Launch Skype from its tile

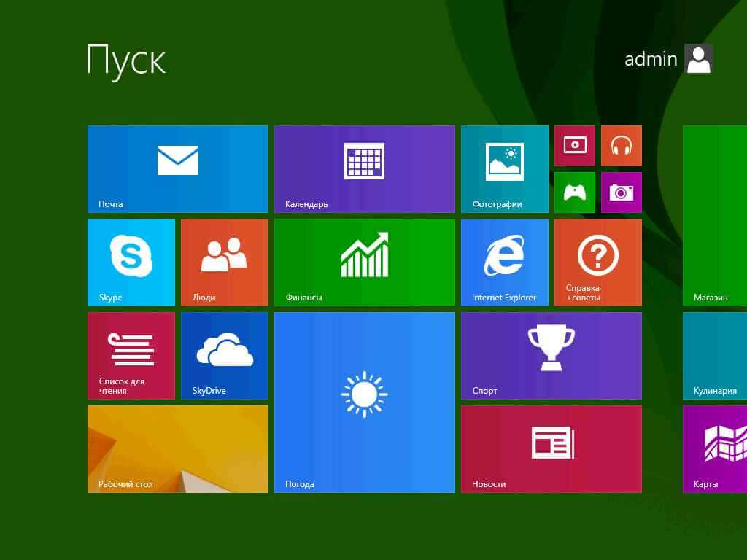tap(131, 262)
